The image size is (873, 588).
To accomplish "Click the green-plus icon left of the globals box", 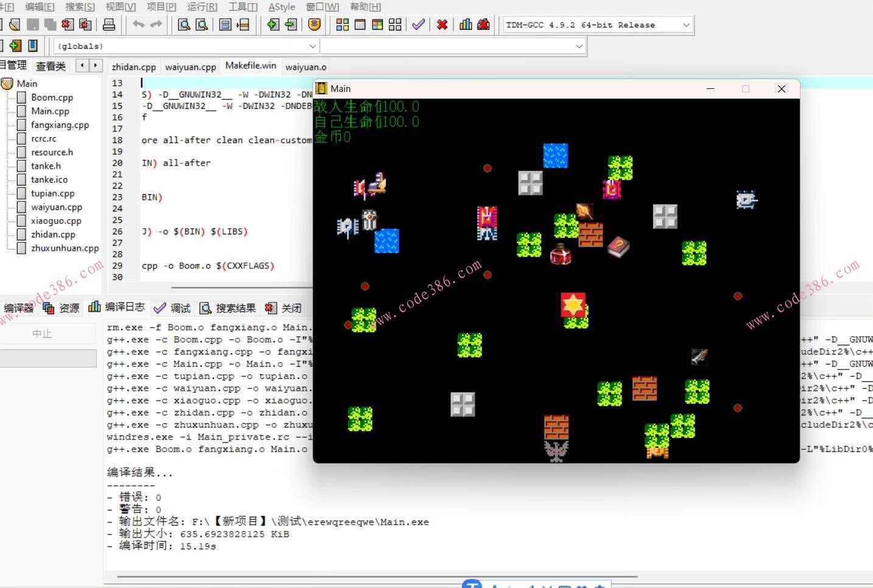I will (15, 46).
